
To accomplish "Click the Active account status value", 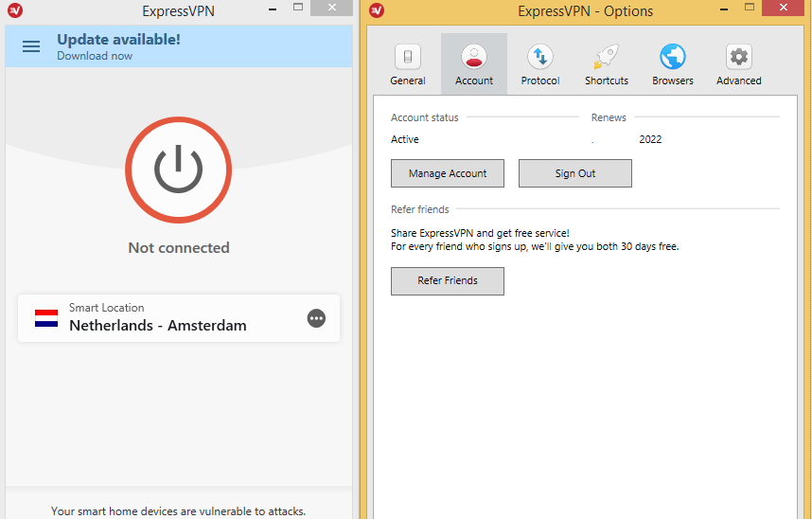I will (405, 139).
